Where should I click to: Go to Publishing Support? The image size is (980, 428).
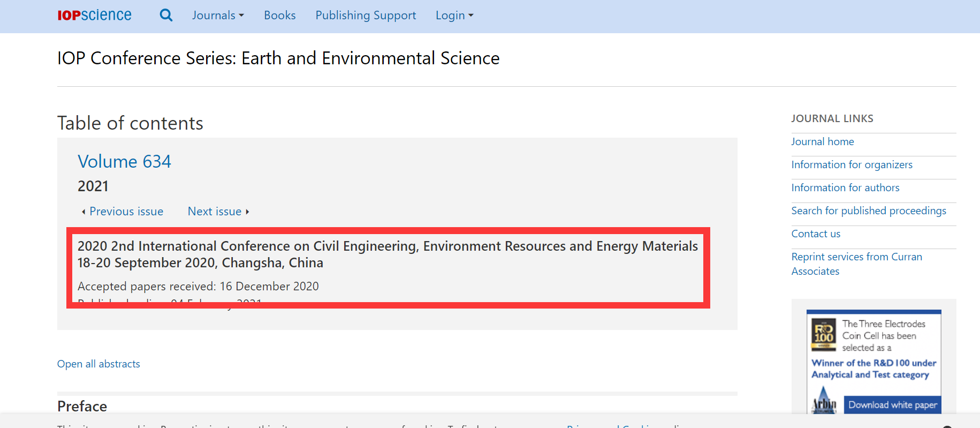click(x=366, y=15)
